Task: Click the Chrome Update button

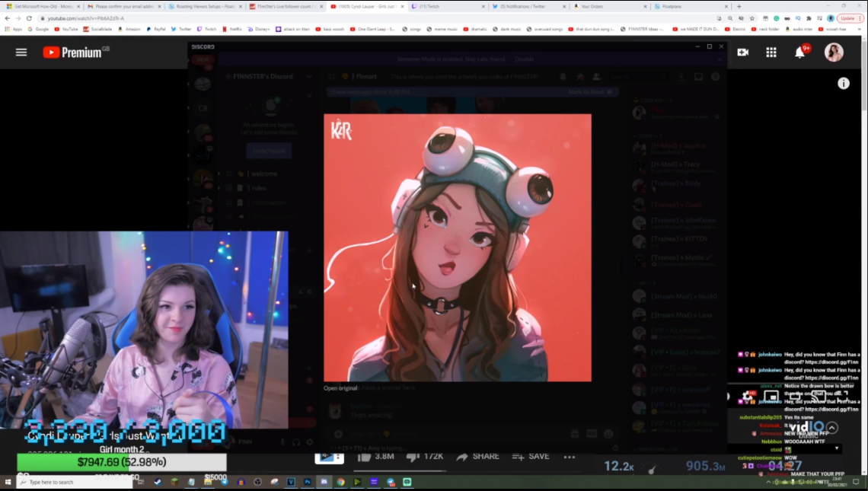Action: point(849,18)
